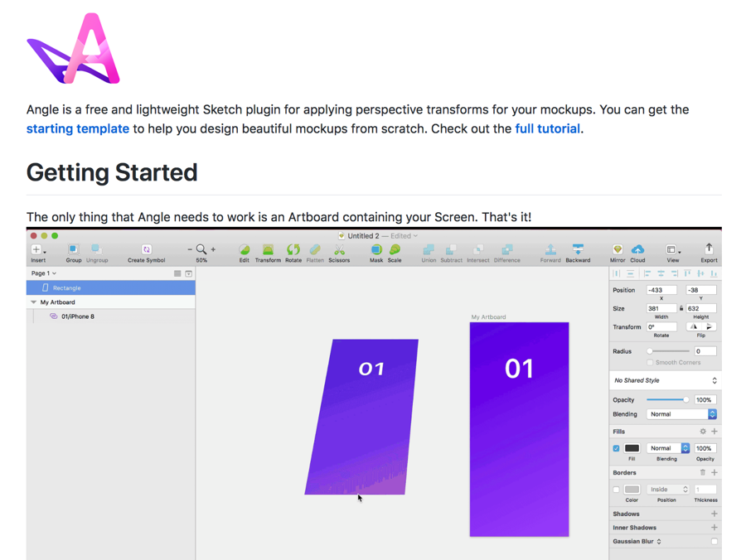Select the Transform tool
746x560 pixels.
coord(268,249)
